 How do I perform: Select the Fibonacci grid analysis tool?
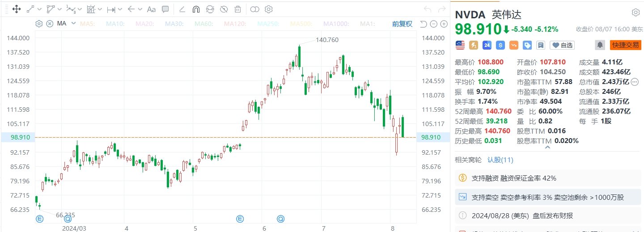91,9
